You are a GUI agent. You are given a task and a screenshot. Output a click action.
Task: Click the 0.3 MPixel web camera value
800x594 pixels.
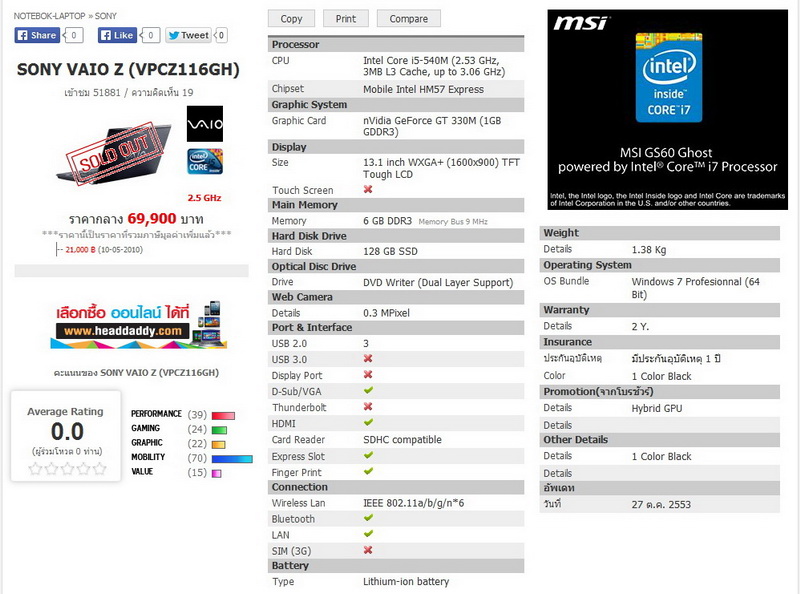pyautogui.click(x=386, y=313)
